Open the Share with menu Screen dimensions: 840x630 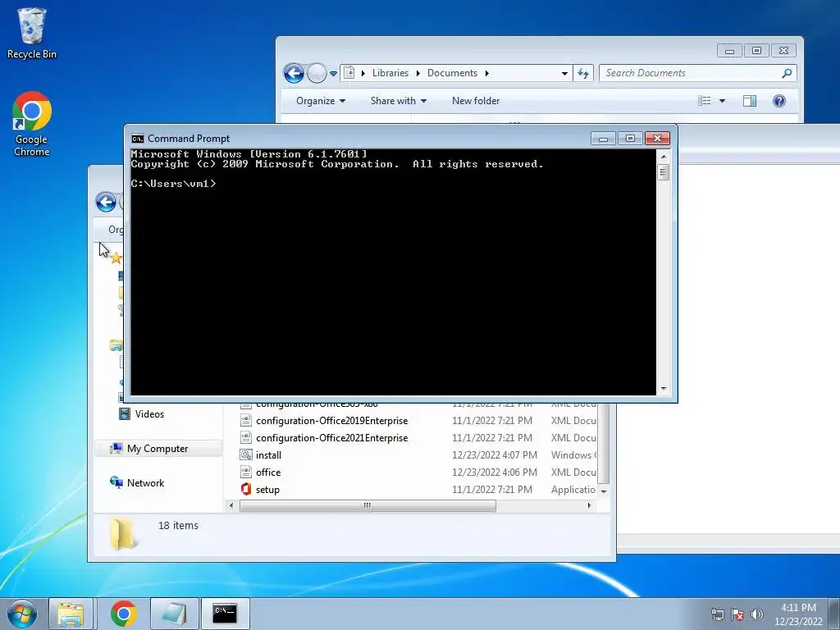pyautogui.click(x=398, y=101)
